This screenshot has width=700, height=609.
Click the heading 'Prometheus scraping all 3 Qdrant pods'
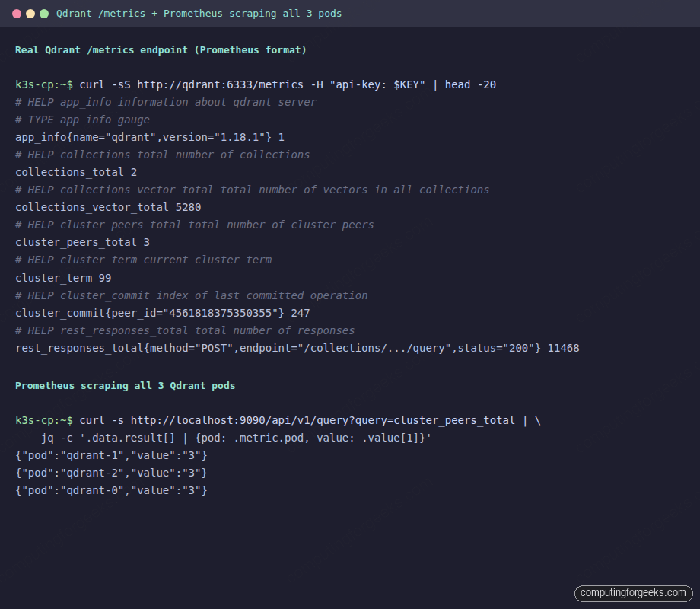point(125,386)
